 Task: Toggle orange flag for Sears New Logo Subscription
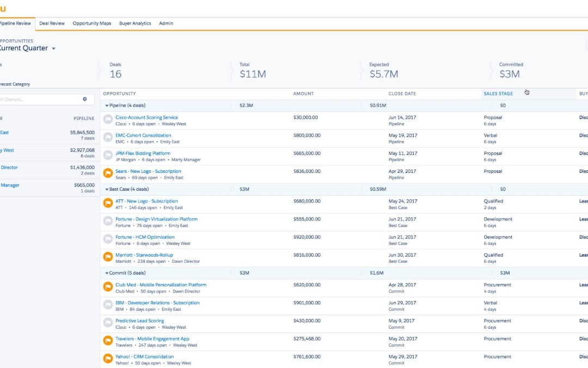click(108, 173)
